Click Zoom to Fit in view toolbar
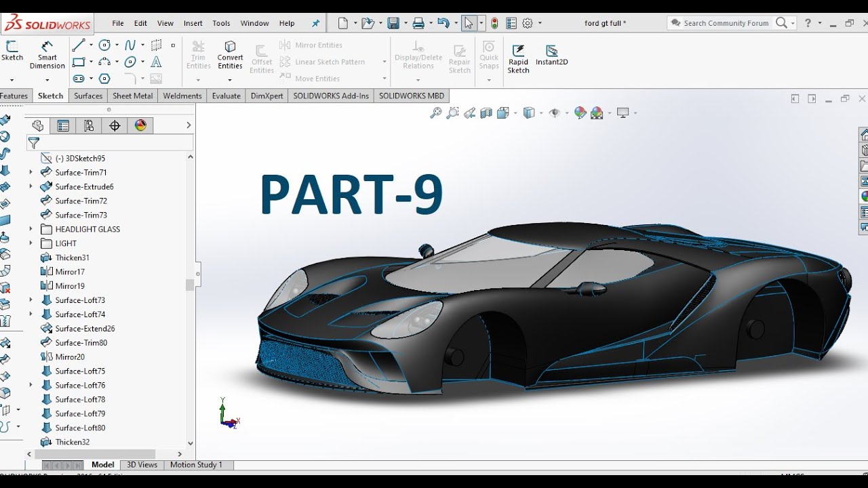The height and width of the screenshot is (488, 868). 436,113
